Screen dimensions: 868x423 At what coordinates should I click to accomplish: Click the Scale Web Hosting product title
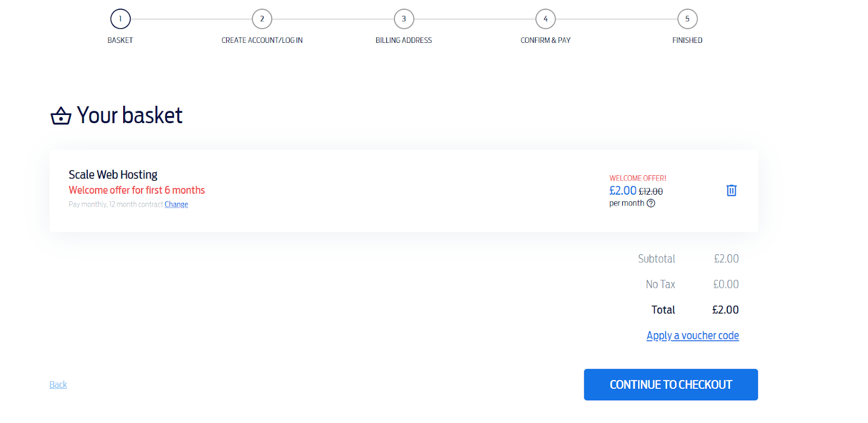(113, 175)
